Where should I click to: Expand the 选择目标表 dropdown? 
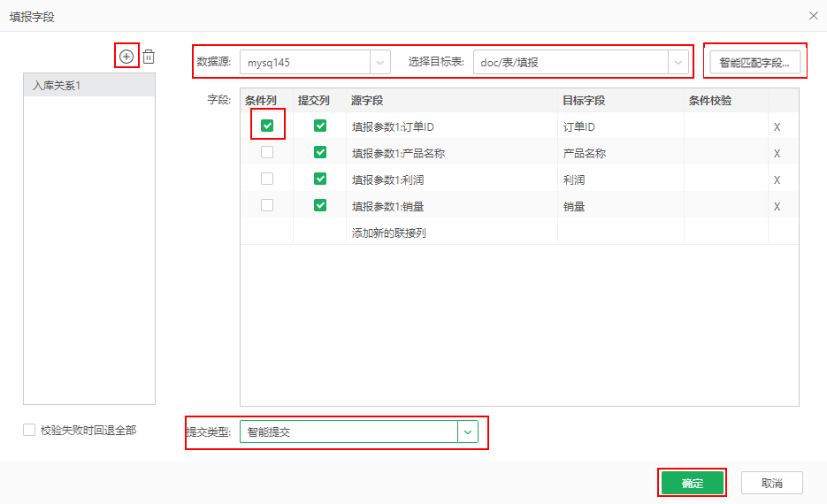click(678, 63)
